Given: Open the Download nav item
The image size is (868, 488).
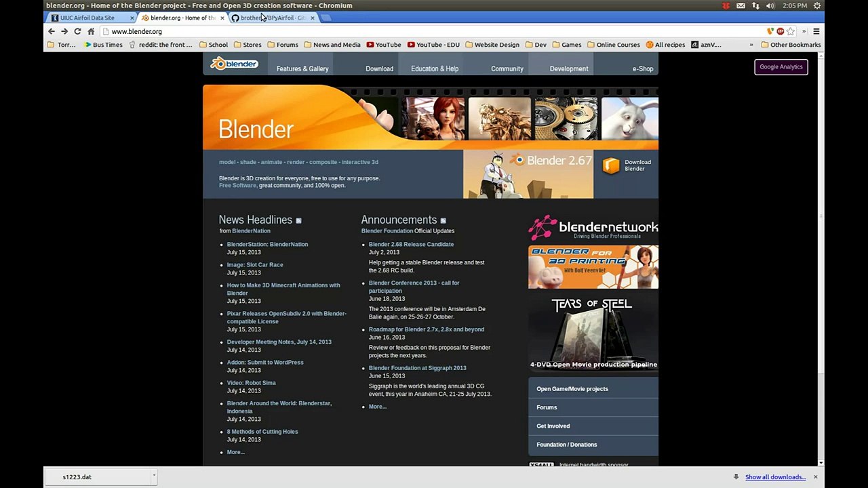Looking at the screenshot, I should (x=379, y=68).
